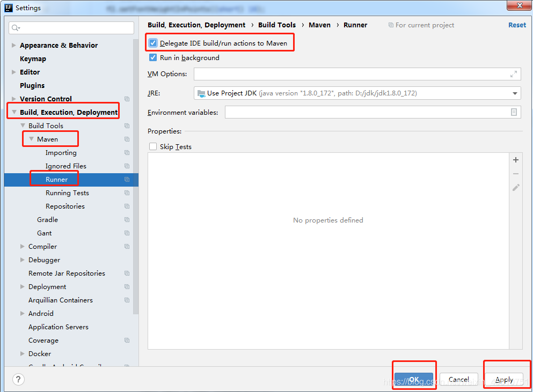533x392 pixels.
Task: Click project-level icon beside Build Tools
Action: [x=127, y=125]
